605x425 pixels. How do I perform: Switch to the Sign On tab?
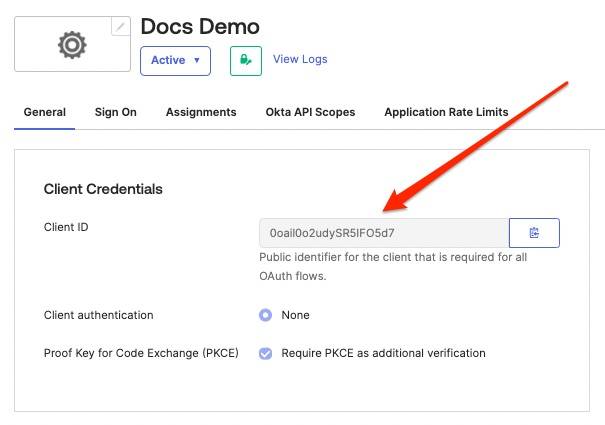[115, 112]
